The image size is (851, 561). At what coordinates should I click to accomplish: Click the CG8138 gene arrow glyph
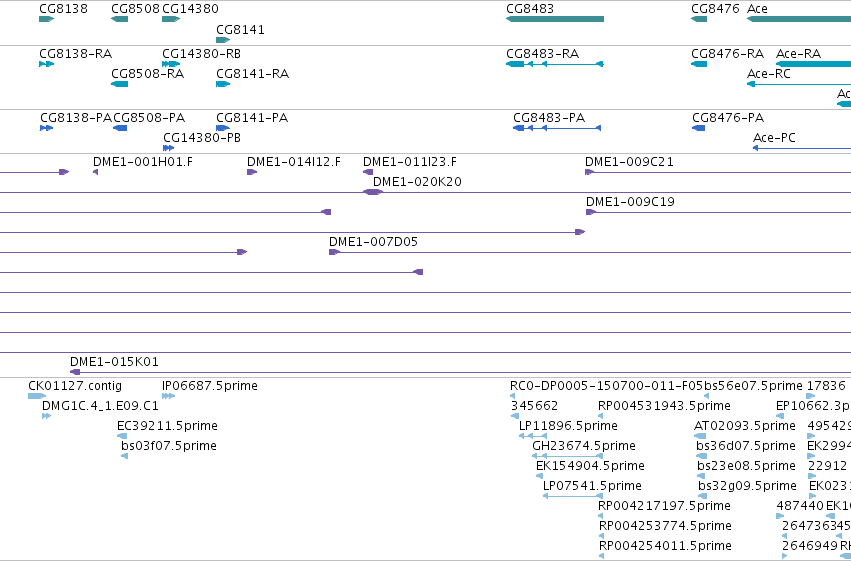pyautogui.click(x=47, y=19)
